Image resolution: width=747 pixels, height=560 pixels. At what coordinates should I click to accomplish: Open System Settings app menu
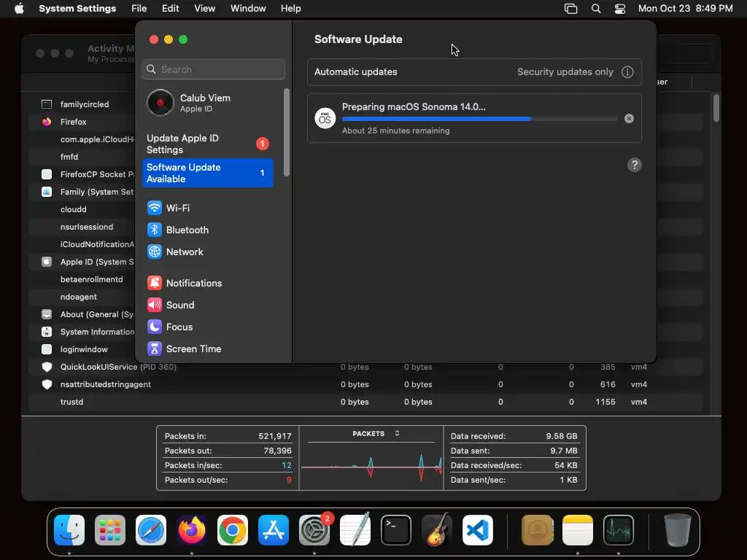click(77, 9)
